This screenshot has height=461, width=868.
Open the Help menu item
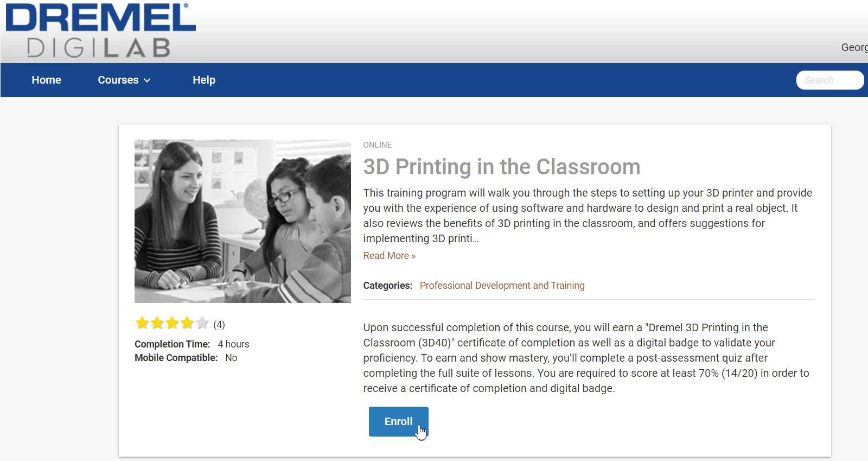204,80
